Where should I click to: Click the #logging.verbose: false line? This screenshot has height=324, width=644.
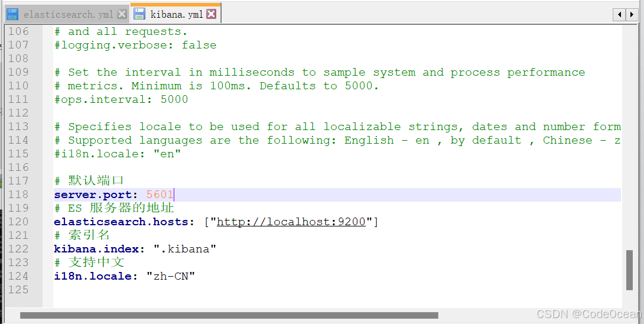click(x=135, y=45)
